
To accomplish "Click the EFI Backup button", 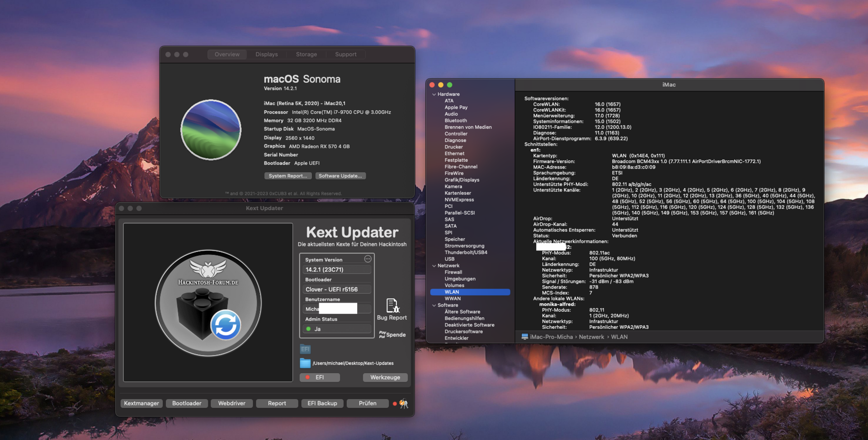I will point(322,403).
